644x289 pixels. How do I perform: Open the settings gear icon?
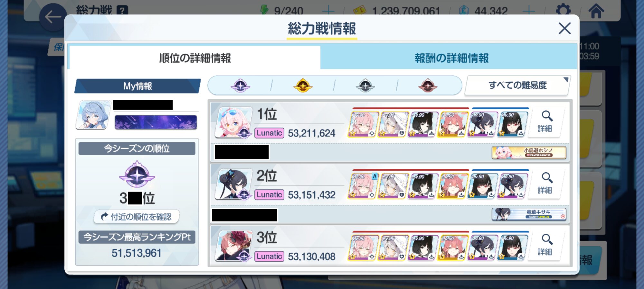563,10
